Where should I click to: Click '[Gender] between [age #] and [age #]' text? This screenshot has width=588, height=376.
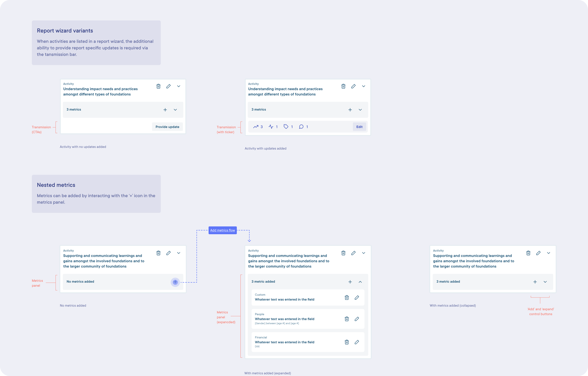click(277, 323)
